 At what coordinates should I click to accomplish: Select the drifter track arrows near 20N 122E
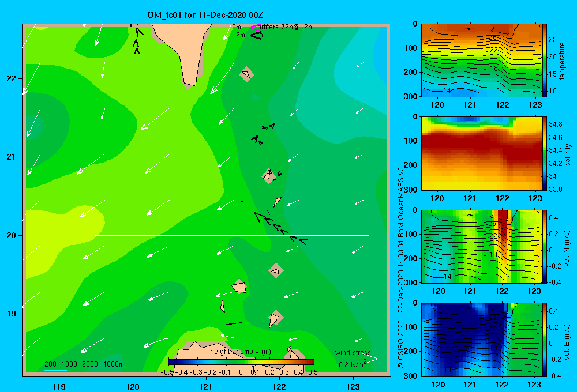280,229
